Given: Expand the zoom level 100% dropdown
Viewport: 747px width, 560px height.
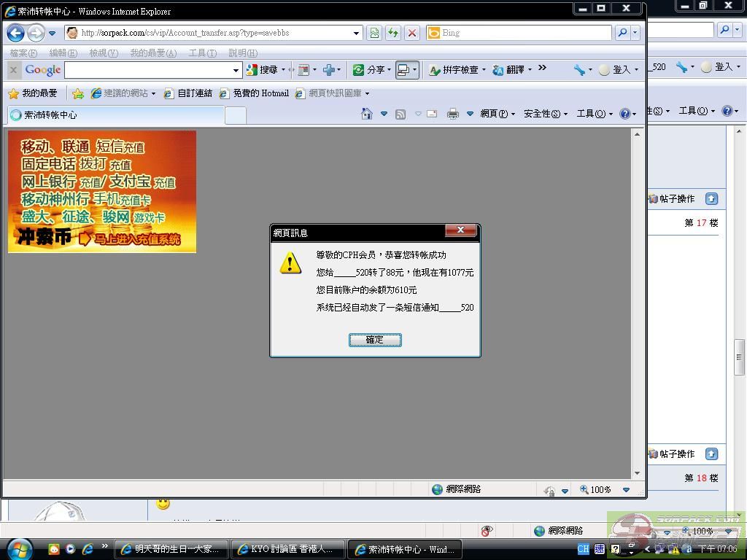Looking at the screenshot, I should click(x=626, y=490).
